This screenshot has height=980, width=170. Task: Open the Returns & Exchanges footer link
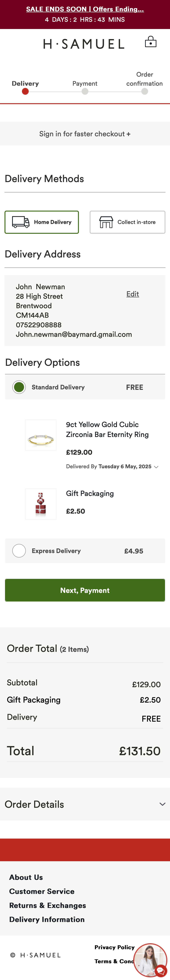tap(48, 905)
